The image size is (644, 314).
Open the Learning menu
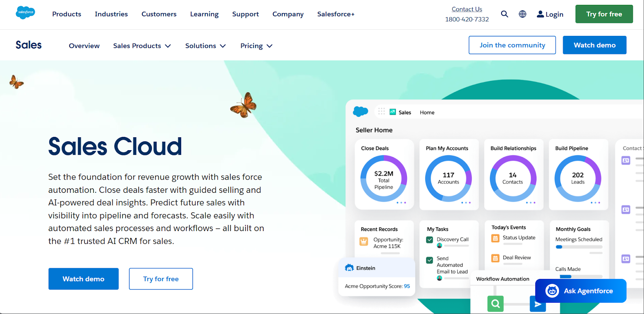pos(204,14)
